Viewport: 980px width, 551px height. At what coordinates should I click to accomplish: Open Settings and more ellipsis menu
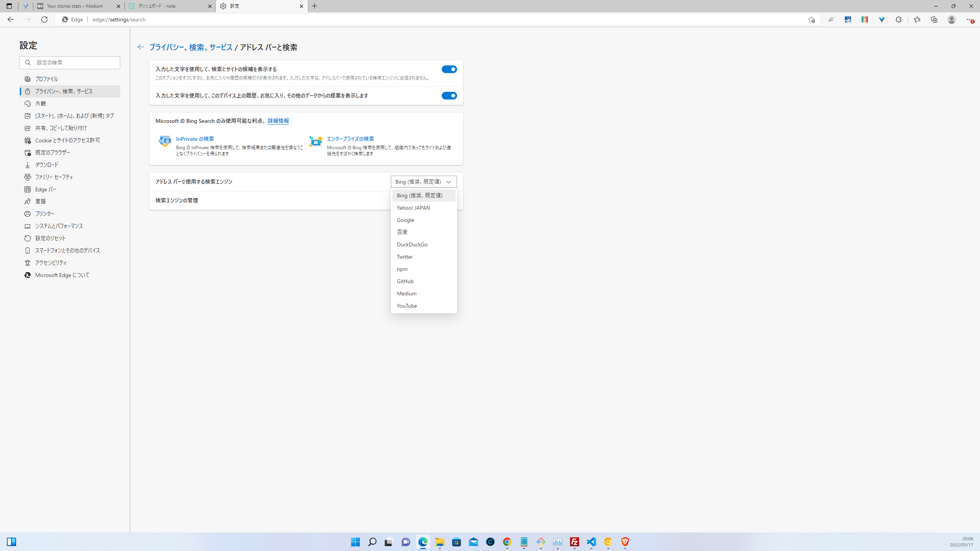(969, 20)
